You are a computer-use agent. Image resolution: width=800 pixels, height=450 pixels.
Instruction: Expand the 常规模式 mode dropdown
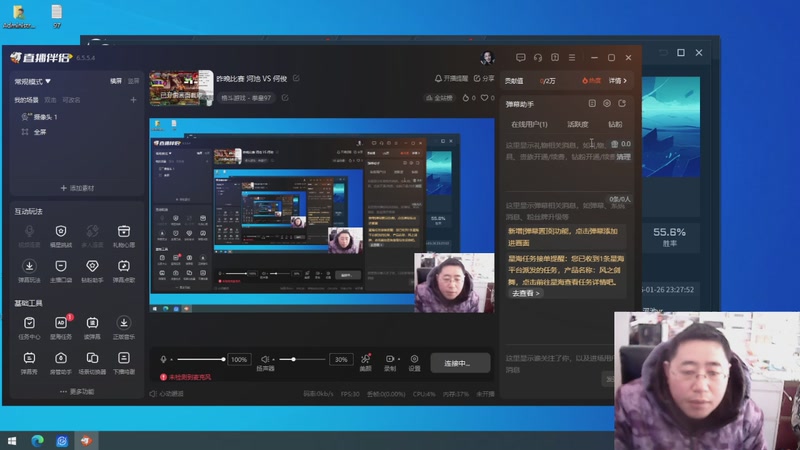(32, 82)
